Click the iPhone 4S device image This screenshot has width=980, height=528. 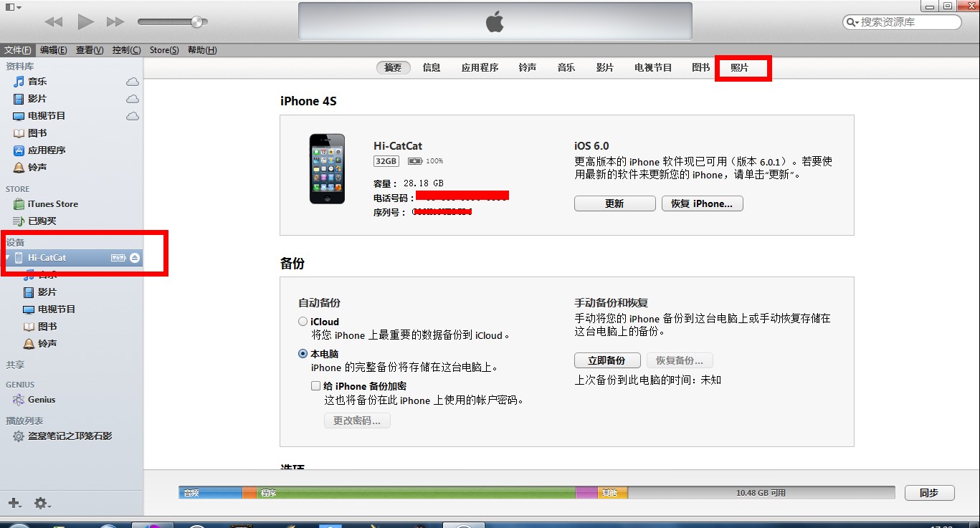pos(327,168)
